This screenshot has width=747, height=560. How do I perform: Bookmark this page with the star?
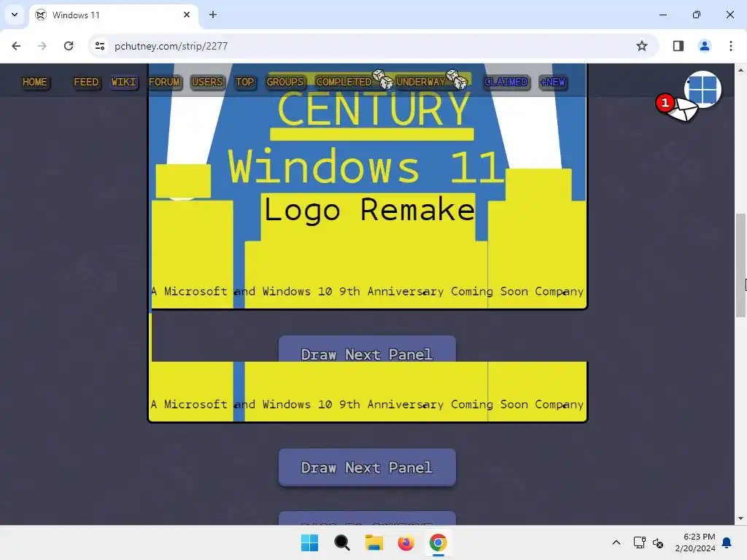(642, 46)
